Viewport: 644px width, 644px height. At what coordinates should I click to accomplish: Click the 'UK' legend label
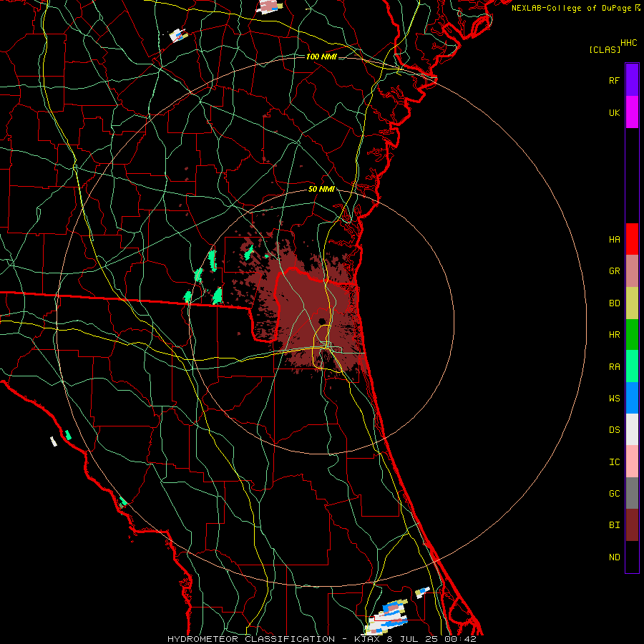(614, 112)
